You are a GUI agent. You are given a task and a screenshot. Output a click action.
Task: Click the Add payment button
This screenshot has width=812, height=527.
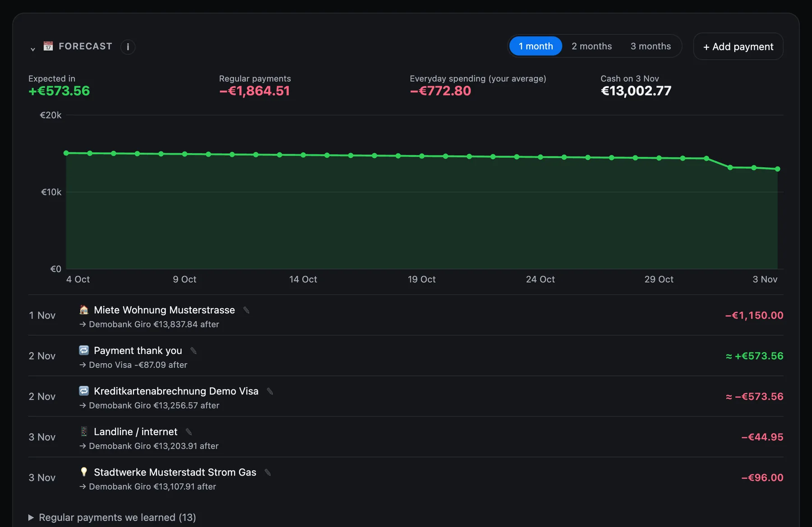(738, 46)
